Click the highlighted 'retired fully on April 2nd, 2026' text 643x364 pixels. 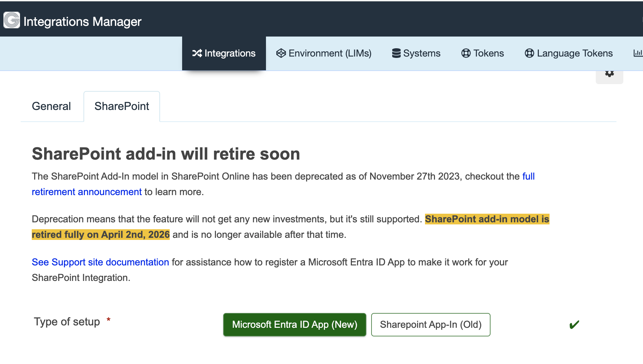[x=101, y=235]
